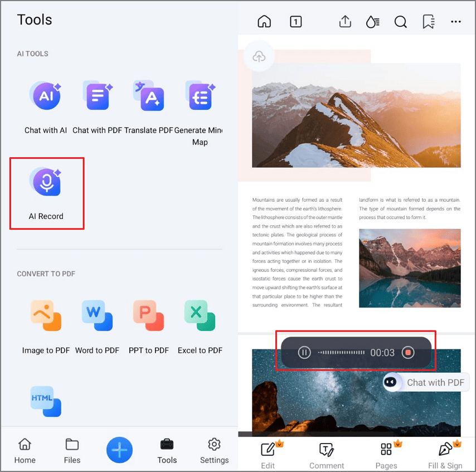Tap the blue plus create button
476x472 pixels.
(119, 450)
